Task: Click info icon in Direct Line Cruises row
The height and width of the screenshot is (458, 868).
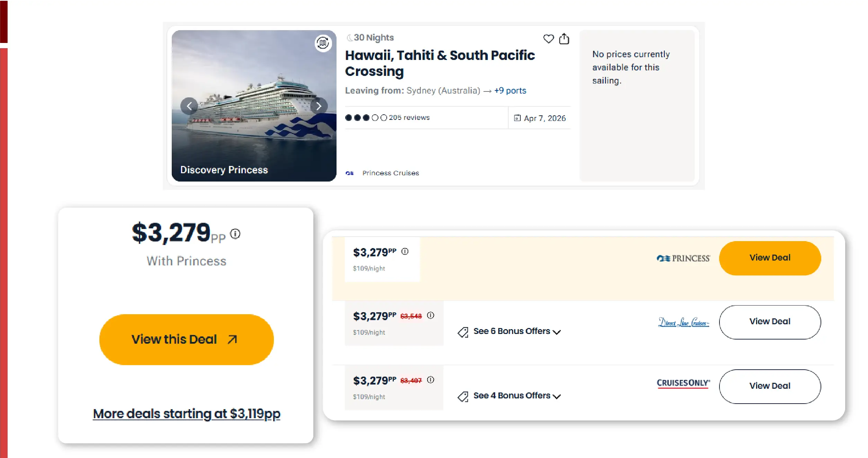Action: [430, 315]
